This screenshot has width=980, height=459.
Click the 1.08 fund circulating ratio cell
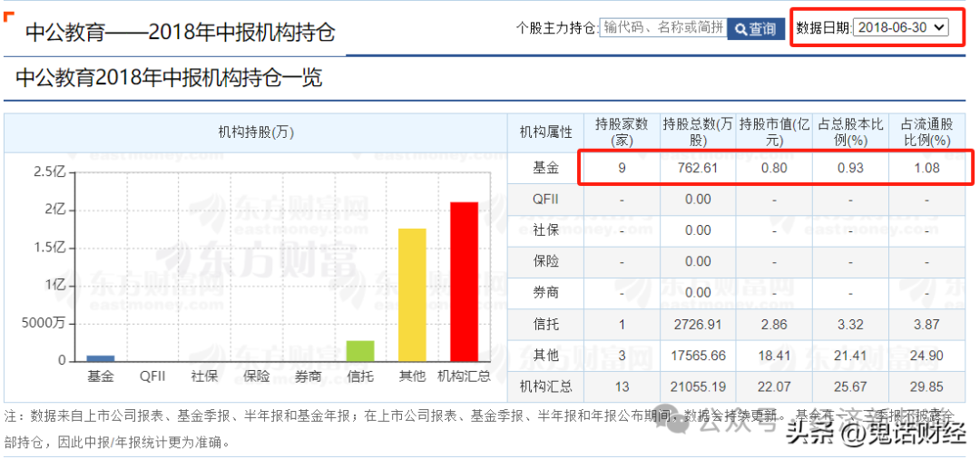point(926,168)
